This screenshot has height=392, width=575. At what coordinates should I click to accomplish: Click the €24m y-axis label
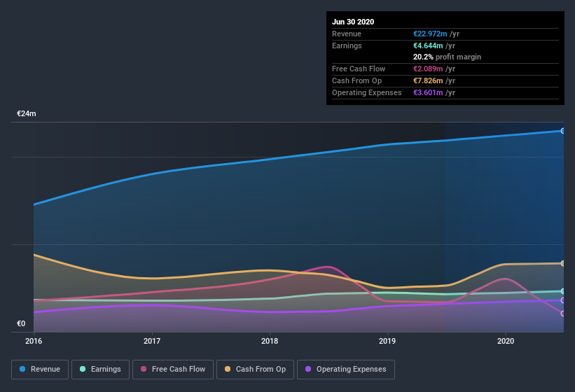pos(27,113)
